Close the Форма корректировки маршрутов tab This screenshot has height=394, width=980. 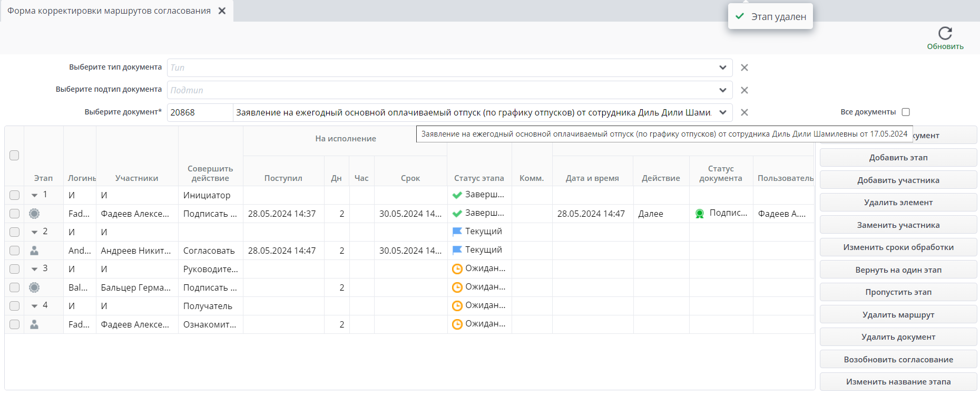(222, 11)
